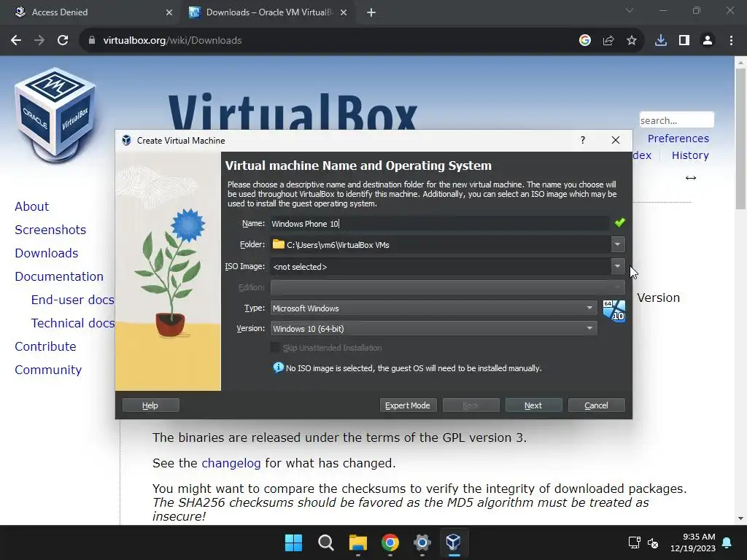Viewport: 747px width, 560px height.
Task: Bookmark this page with the star icon
Action: click(x=632, y=41)
